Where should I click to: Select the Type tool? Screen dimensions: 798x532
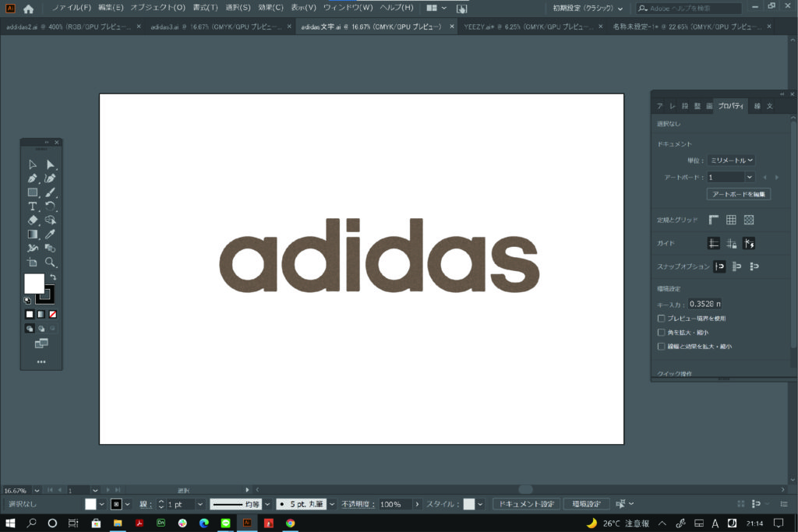point(33,206)
